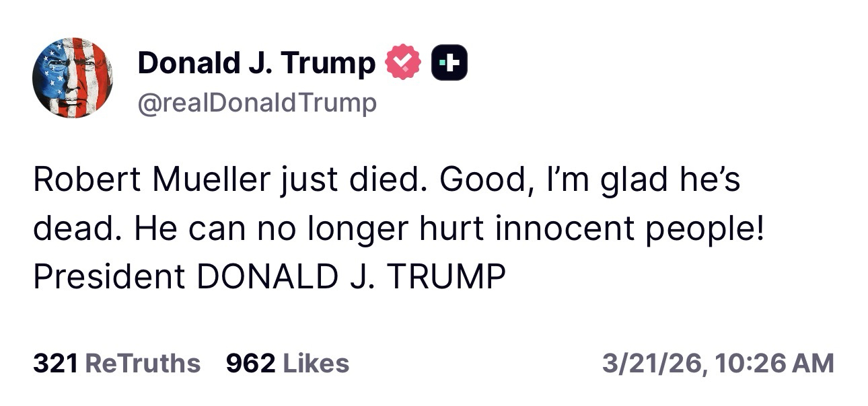Click the black plus badge icon
Screen dimensions: 868x406
coord(449,63)
